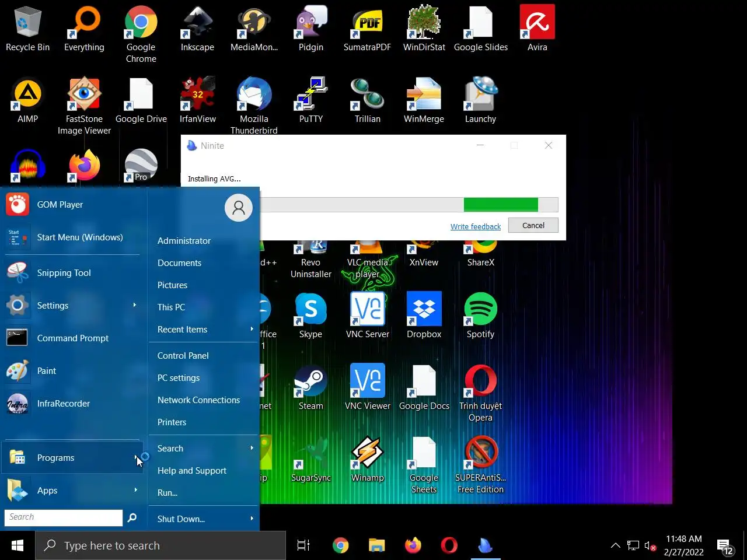The height and width of the screenshot is (560, 747).
Task: Select the Google Chrome desktop shortcut
Action: 141,34
